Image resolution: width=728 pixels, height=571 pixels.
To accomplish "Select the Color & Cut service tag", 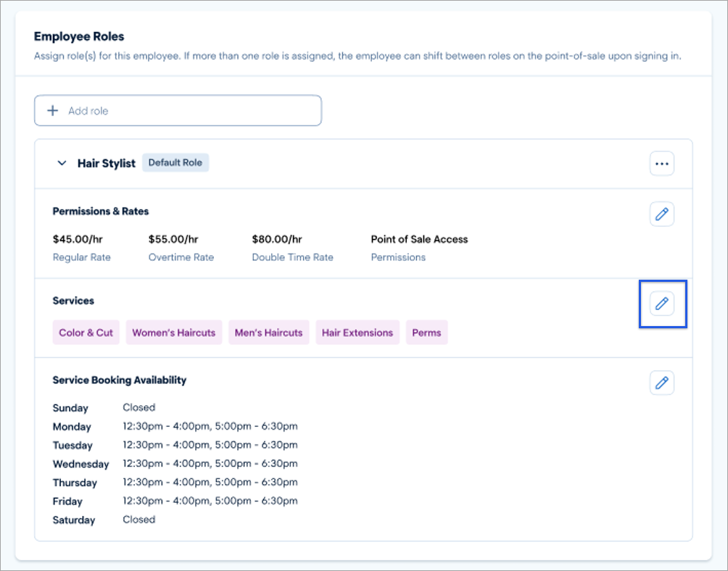I will pyautogui.click(x=86, y=332).
